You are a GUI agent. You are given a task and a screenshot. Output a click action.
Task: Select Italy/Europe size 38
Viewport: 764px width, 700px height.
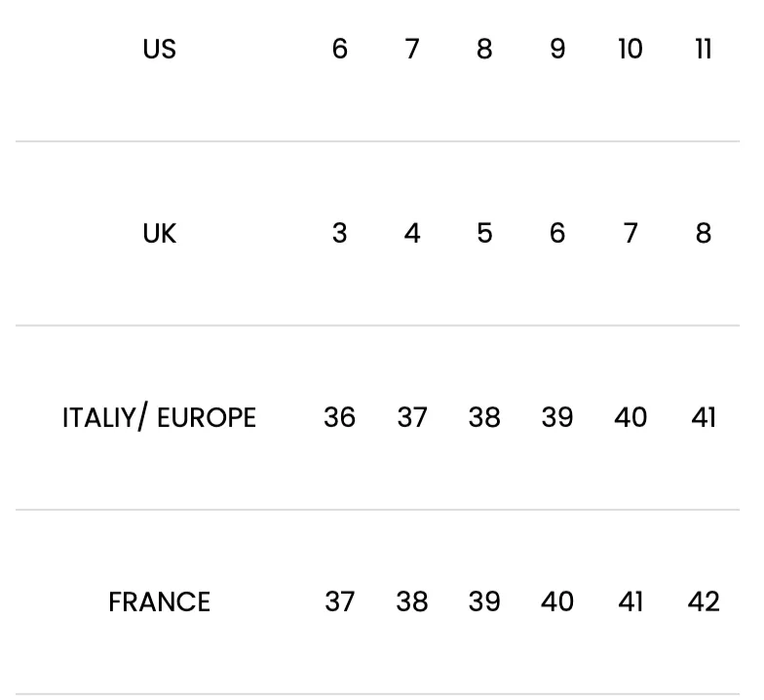(485, 417)
